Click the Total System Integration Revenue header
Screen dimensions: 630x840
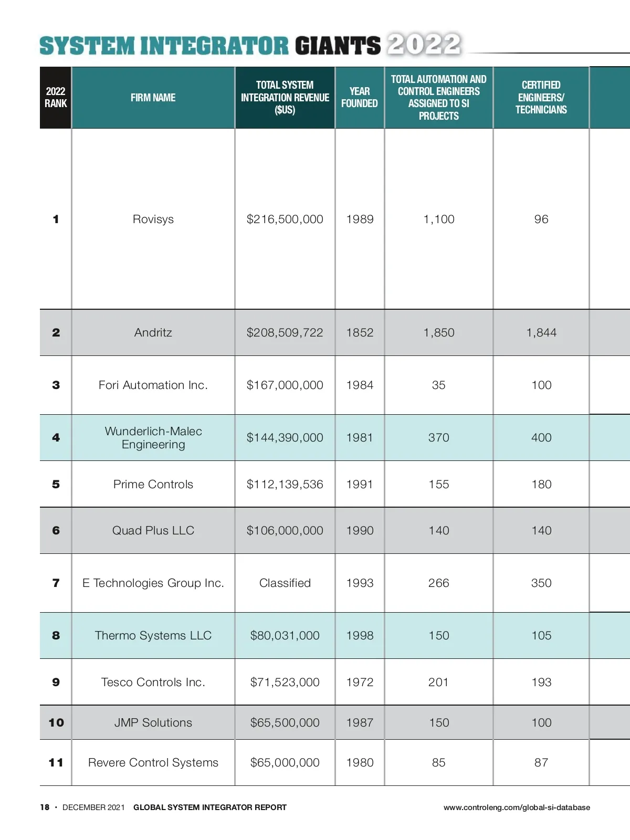click(285, 98)
